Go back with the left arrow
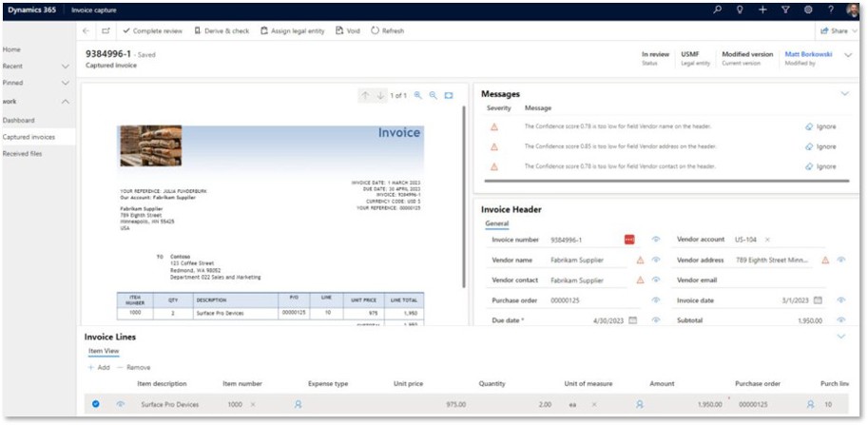 pos(86,31)
